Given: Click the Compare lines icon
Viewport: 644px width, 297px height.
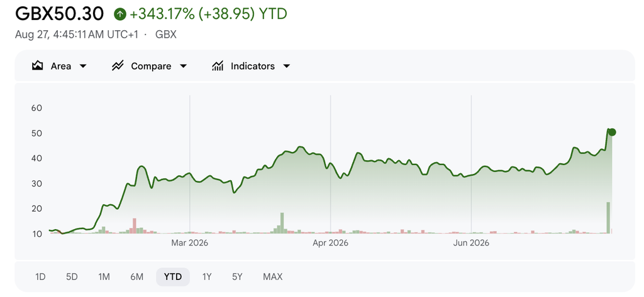Looking at the screenshot, I should [x=118, y=66].
